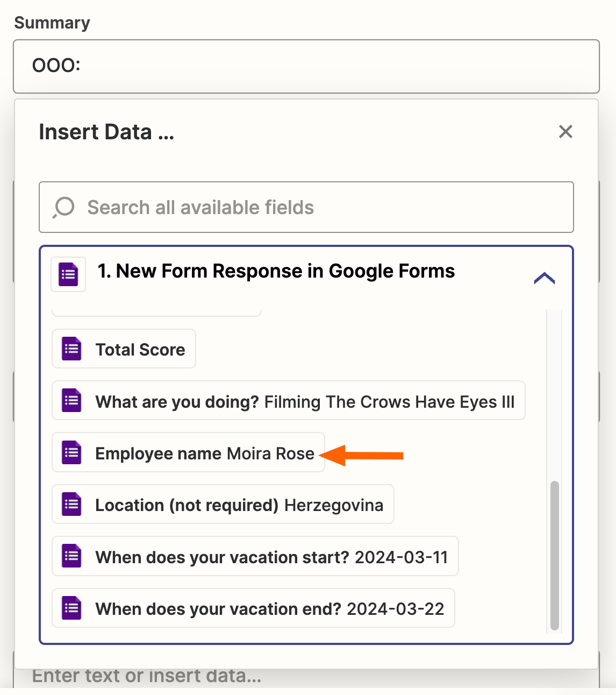Viewport: 616px width, 695px height.
Task: Click the Google Forms icon beside Total Score
Action: [x=71, y=349]
